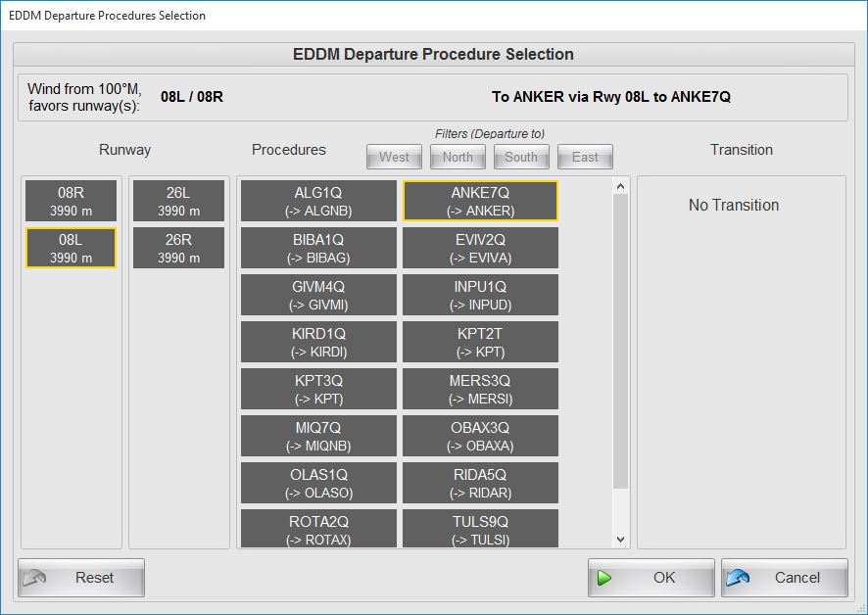Click the Reset button
This screenshot has width=868, height=615.
tap(81, 578)
